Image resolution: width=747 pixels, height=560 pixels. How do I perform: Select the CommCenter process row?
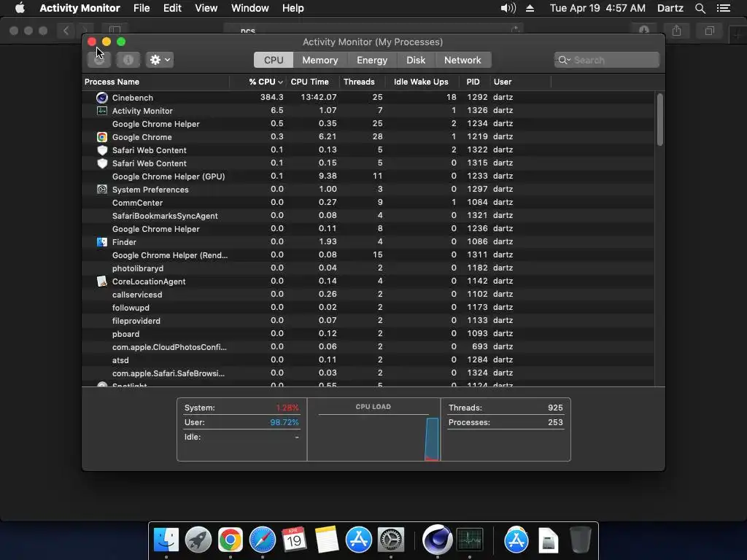pyautogui.click(x=368, y=203)
